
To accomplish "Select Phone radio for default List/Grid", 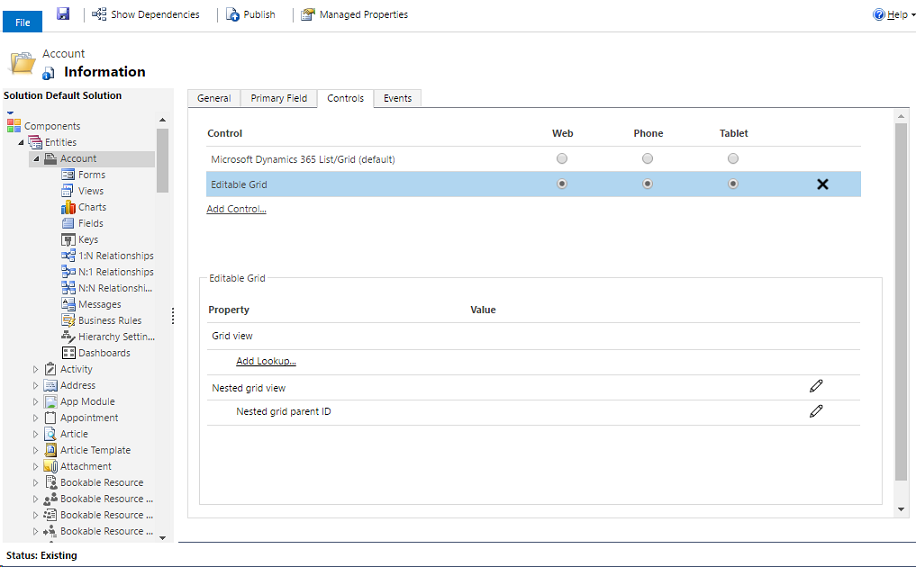I will coord(647,159).
